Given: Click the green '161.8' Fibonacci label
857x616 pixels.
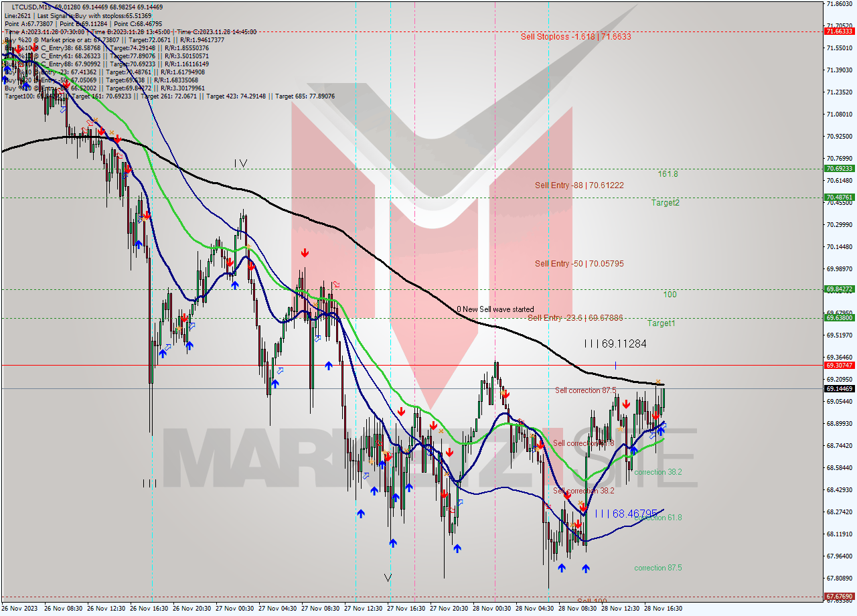Looking at the screenshot, I should 668,174.
